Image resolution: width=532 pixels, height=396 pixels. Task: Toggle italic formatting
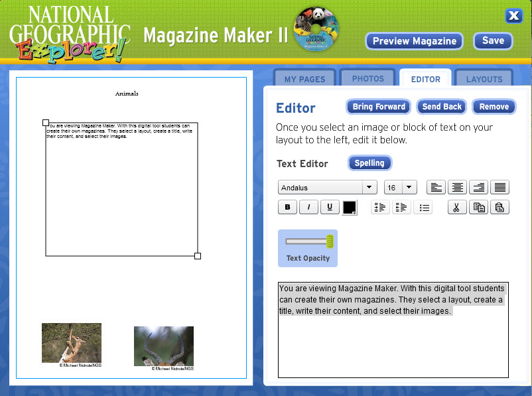[x=308, y=207]
